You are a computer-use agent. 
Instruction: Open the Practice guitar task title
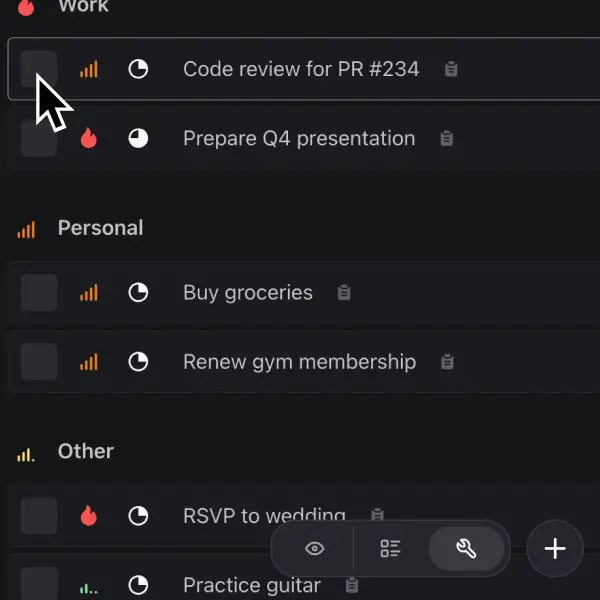tap(252, 586)
